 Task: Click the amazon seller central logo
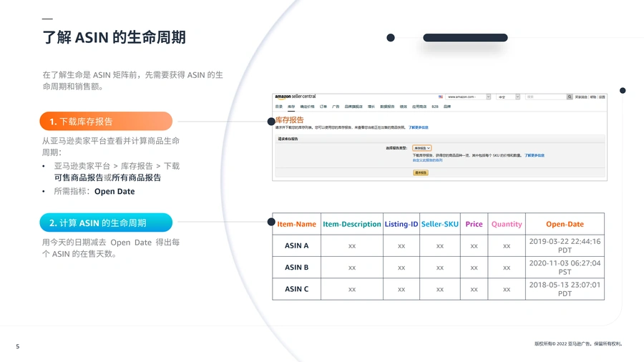tap(296, 97)
